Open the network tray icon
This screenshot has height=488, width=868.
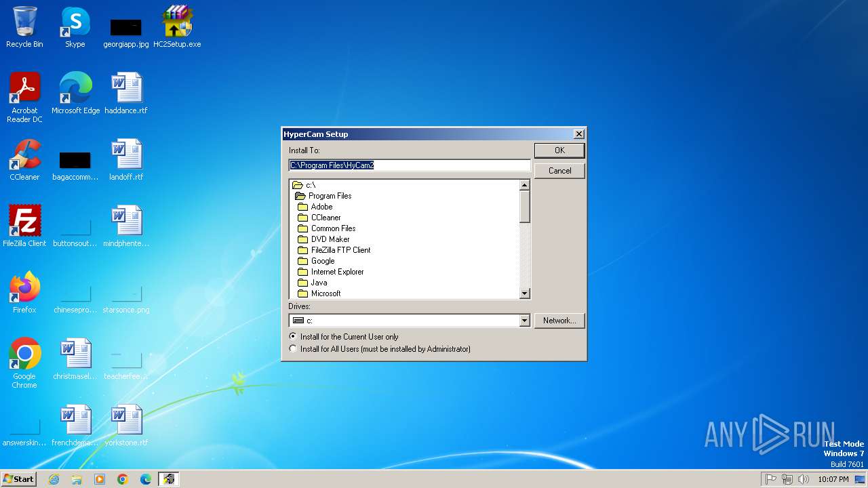[787, 479]
